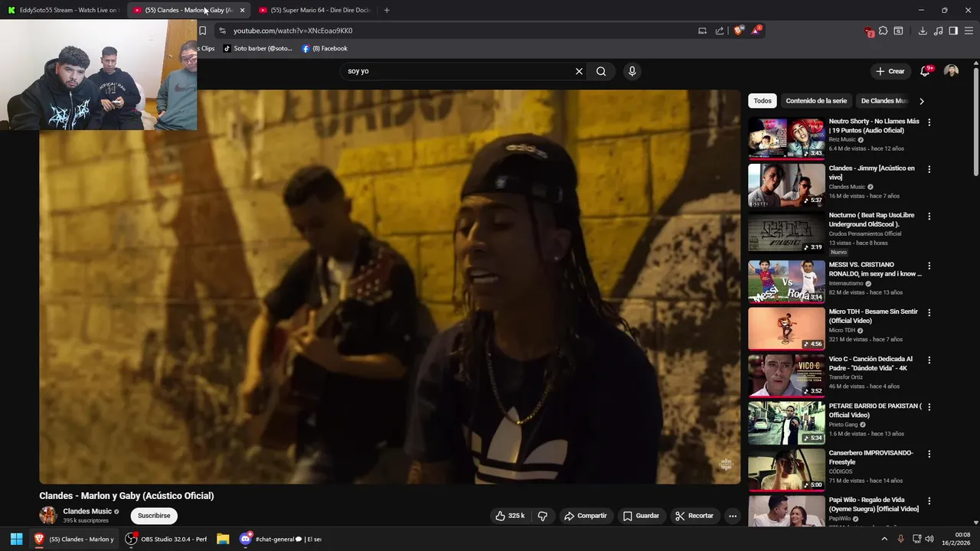This screenshot has height=551, width=980.
Task: Start voice search with microphone icon
Action: pos(632,71)
